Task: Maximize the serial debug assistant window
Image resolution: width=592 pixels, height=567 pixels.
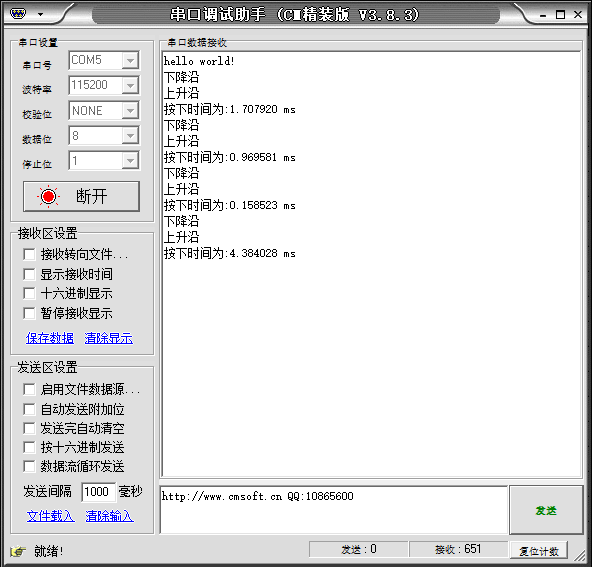Action: [561, 15]
